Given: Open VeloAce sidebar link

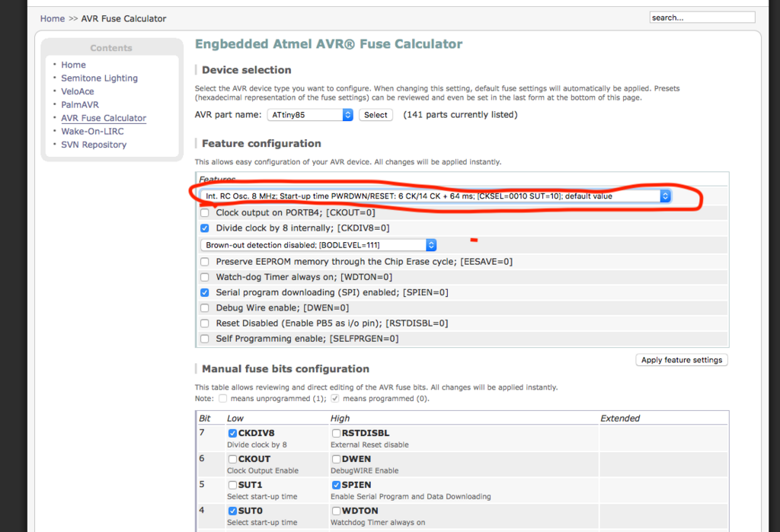Looking at the screenshot, I should [x=78, y=91].
